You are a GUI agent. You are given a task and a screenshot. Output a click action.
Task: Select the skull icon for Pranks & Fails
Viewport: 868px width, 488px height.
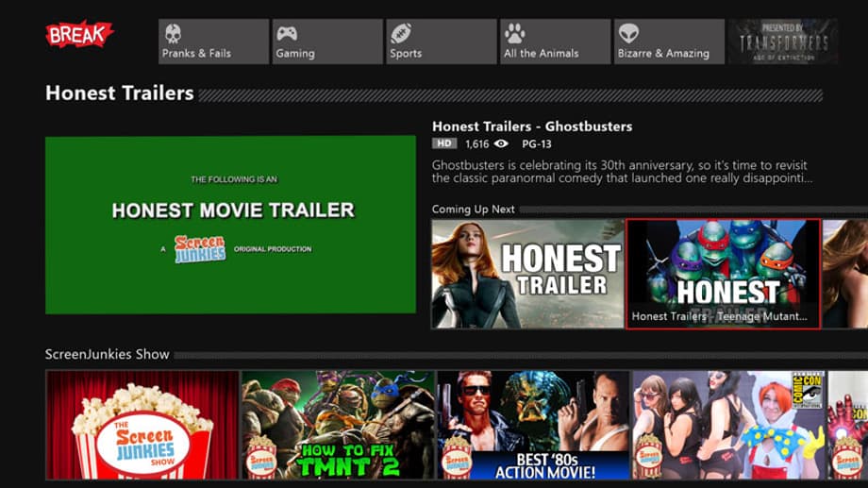(173, 34)
